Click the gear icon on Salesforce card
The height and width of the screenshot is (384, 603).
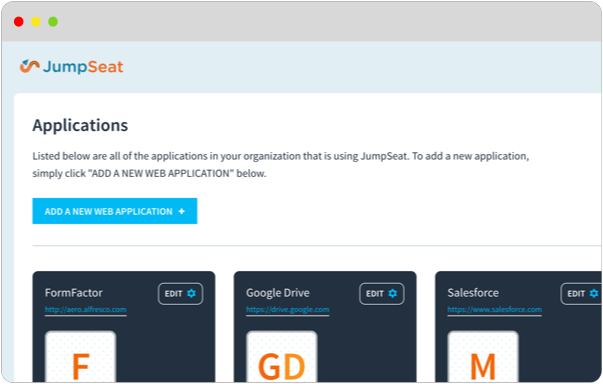click(x=594, y=294)
